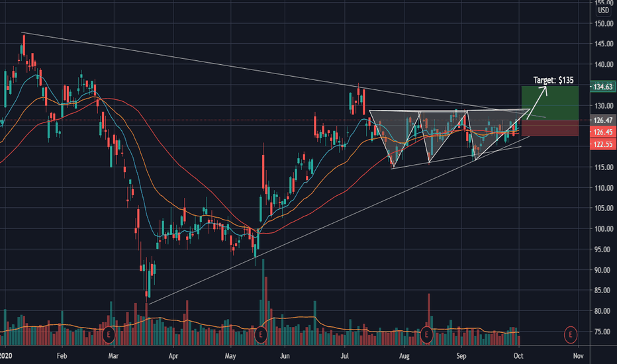The image size is (617, 364).
Task: Open the earnings E marker before the Mar label
Action: pos(109,335)
